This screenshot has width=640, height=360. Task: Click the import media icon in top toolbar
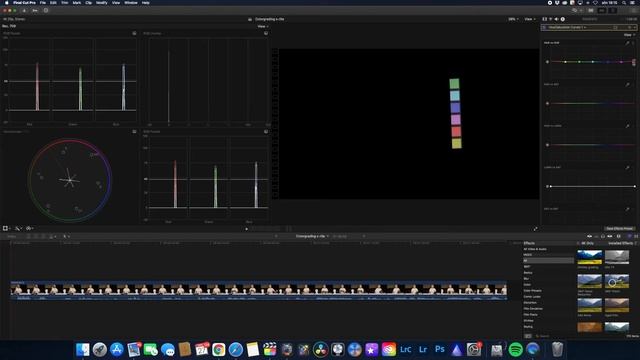[24, 11]
